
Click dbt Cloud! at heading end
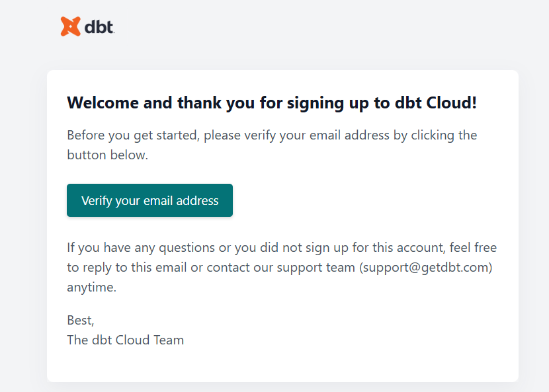(435, 103)
